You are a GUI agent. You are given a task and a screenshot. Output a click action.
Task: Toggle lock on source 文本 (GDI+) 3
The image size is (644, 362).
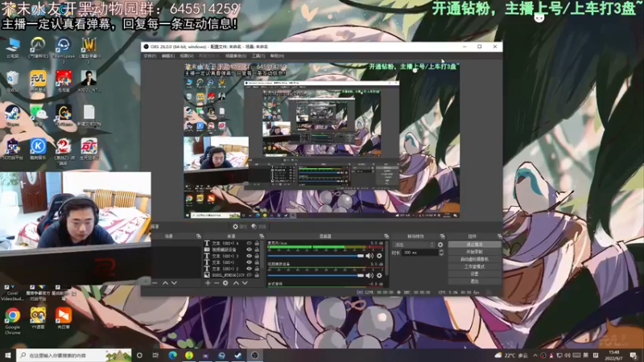coord(257,256)
